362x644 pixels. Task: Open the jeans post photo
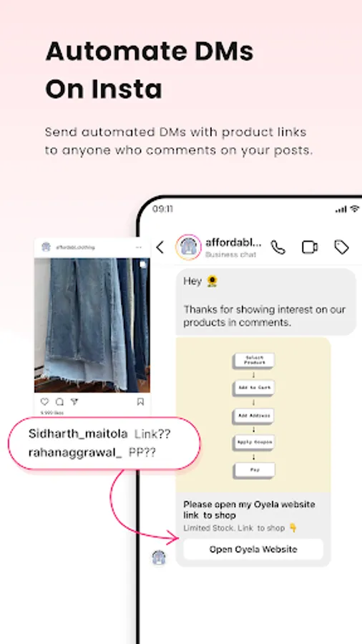[x=92, y=325]
